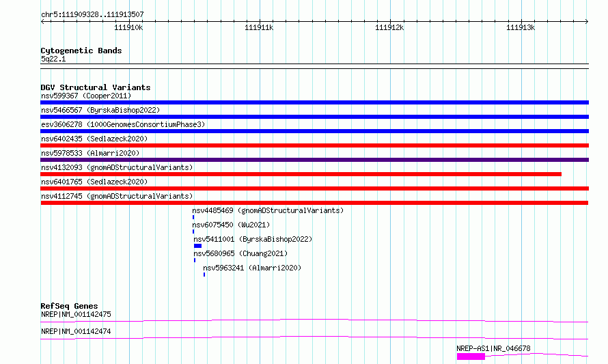Open nsv5466567 (ByrskaBishop2022) variant label
The height and width of the screenshot is (364, 608).
click(x=100, y=110)
